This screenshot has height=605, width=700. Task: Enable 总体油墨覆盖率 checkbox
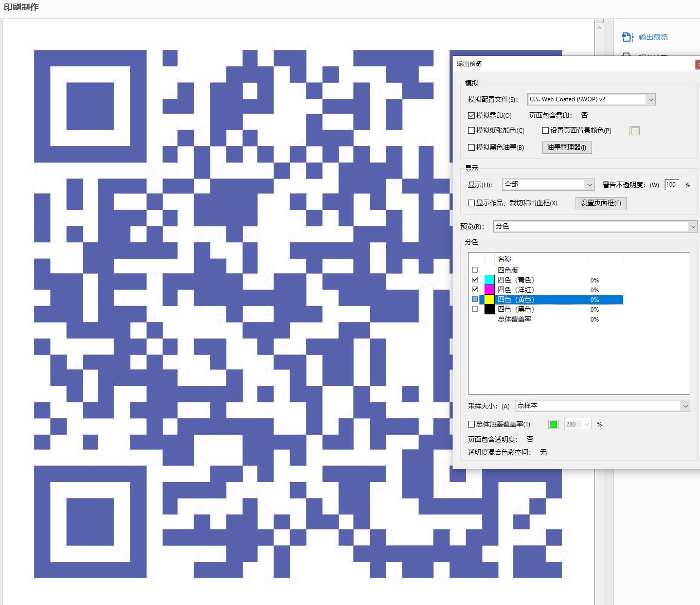(471, 424)
